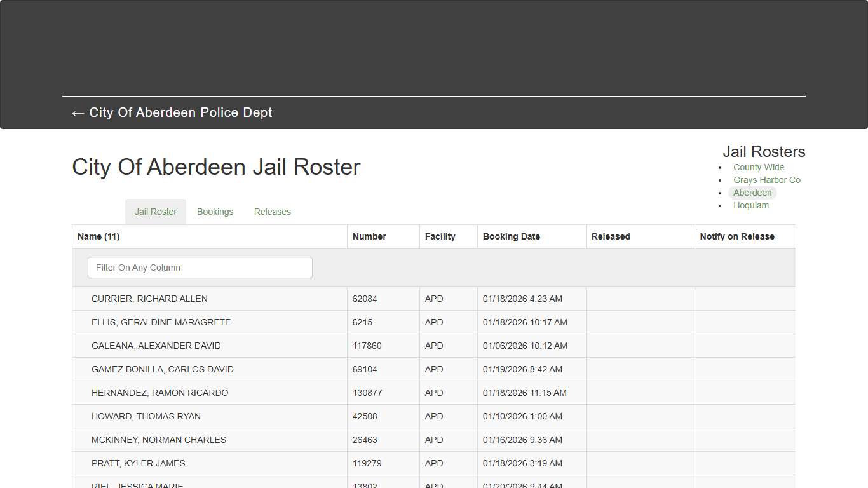Click the back arrow icon
The image size is (868, 488).
(x=77, y=113)
